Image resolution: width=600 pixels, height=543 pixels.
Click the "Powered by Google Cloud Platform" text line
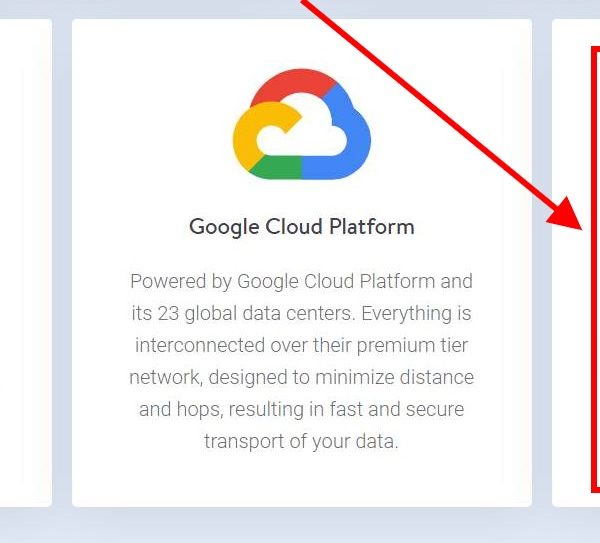tap(301, 280)
